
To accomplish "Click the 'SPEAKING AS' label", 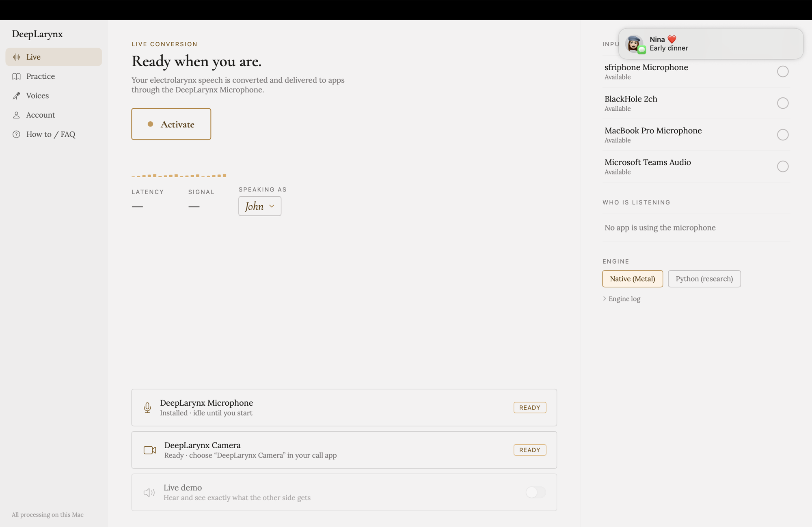I will pyautogui.click(x=263, y=189).
